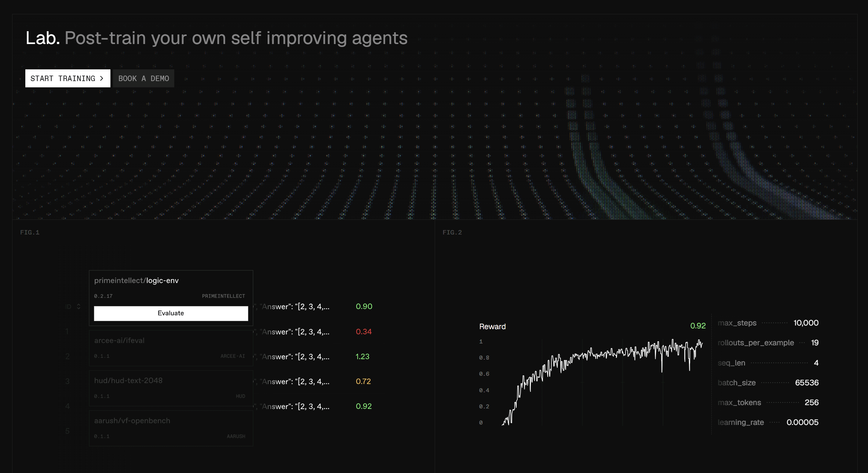This screenshot has width=868, height=473.
Task: Click the 1.23 score value
Action: 362,356
